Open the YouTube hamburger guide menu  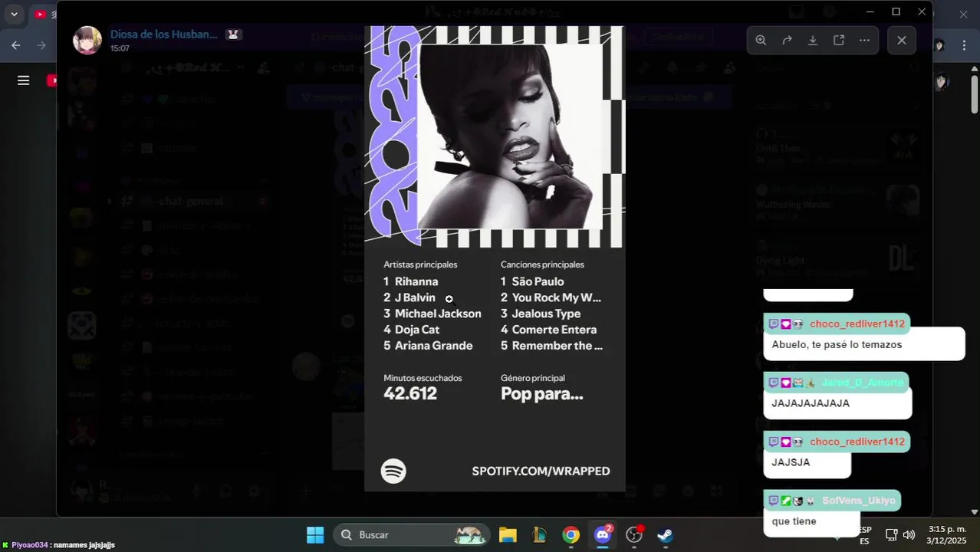pyautogui.click(x=24, y=80)
